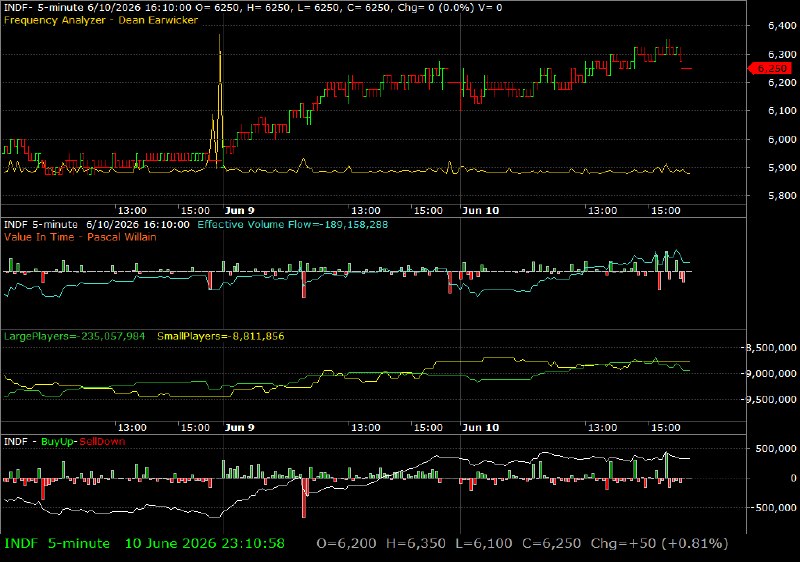This screenshot has width=800, height=562.
Task: Click the 'LargePlayers=-235,057,984' legend
Action: (74, 336)
